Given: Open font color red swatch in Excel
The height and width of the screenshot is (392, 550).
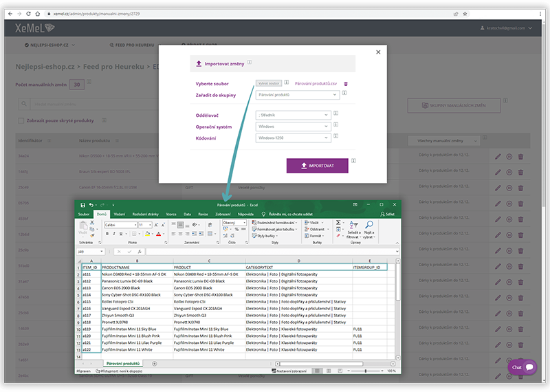Looking at the screenshot, I should 159,234.
